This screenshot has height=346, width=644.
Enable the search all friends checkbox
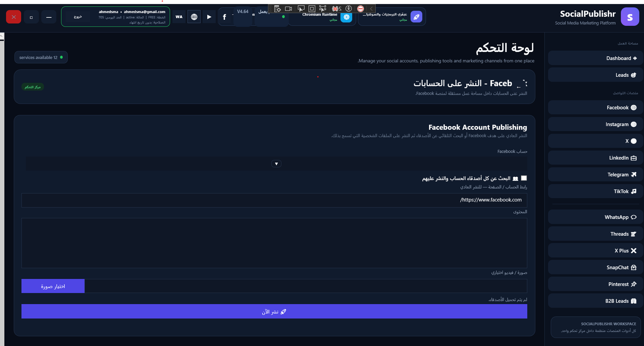coord(524,178)
